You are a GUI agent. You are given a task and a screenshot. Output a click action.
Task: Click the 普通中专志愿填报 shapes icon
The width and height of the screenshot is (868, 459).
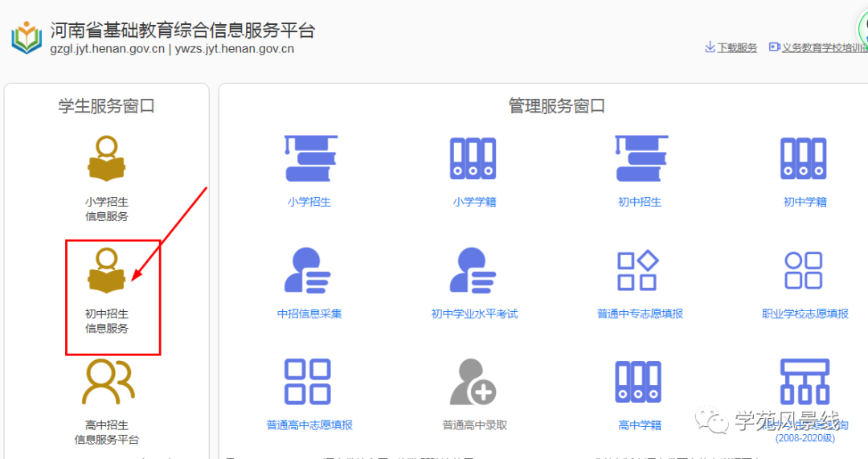(x=638, y=271)
